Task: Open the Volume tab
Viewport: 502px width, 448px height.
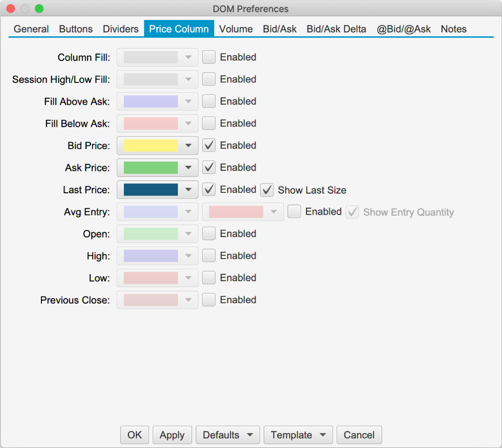Action: (x=236, y=29)
